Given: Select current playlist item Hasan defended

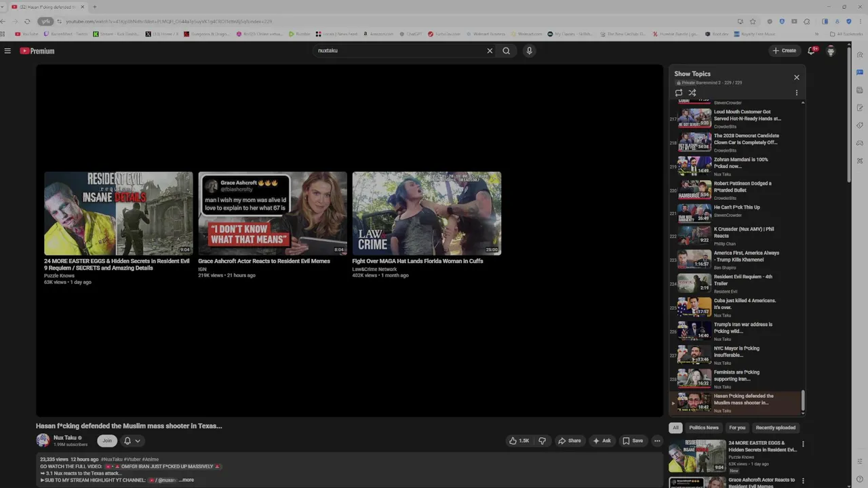Looking at the screenshot, I should coord(736,403).
